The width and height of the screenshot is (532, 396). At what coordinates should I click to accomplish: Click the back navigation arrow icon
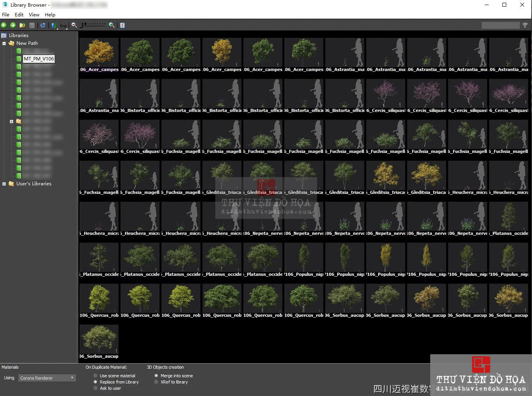tap(4, 25)
